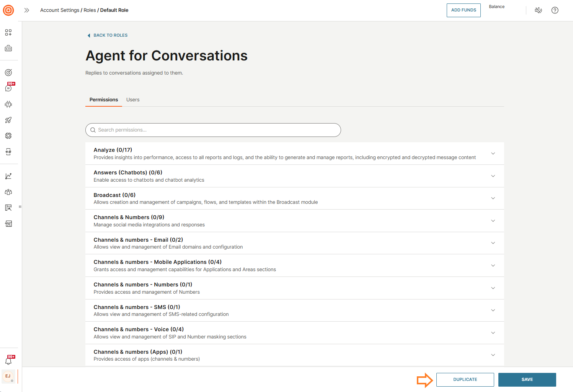The image size is (573, 392).
Task: Open the conversations chat bubble icon
Action: pyautogui.click(x=8, y=88)
